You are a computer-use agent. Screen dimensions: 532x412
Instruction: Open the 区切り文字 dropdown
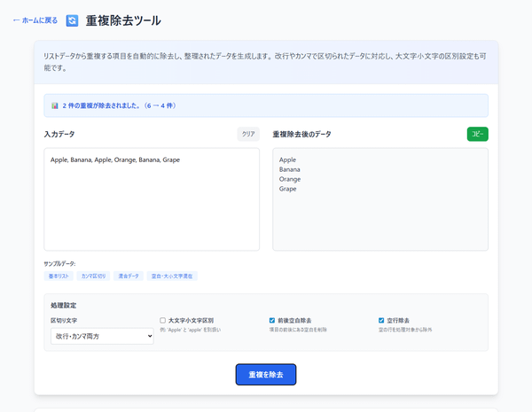(102, 336)
